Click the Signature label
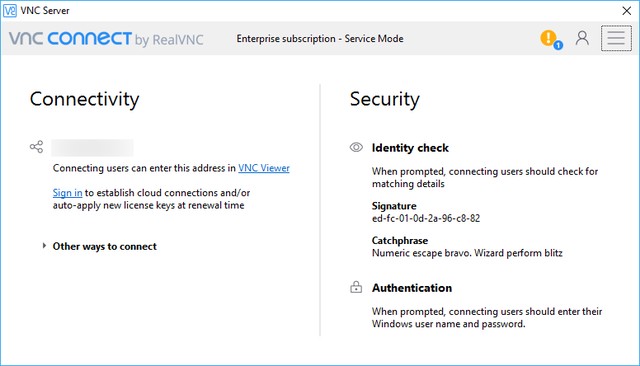The height and width of the screenshot is (366, 640). point(394,206)
